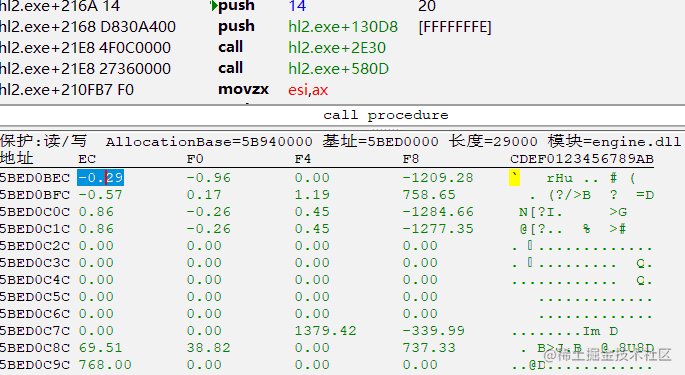The height and width of the screenshot is (375, 685).
Task: Select the -339.99 value
Action: 433,331
